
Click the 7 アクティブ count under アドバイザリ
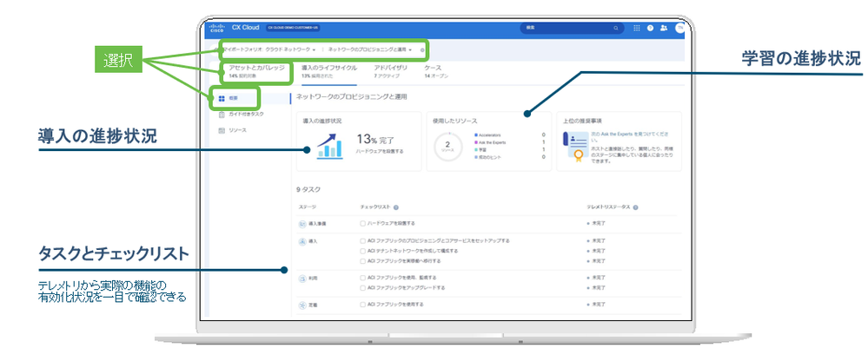click(x=387, y=76)
